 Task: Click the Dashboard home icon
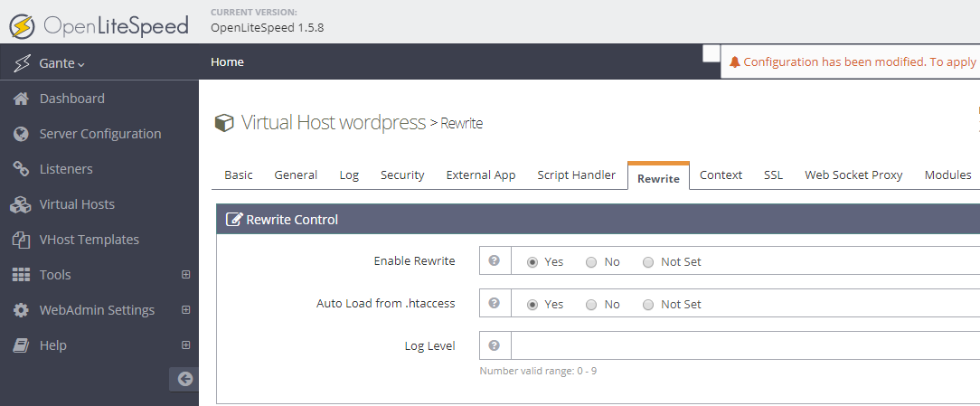(22, 99)
